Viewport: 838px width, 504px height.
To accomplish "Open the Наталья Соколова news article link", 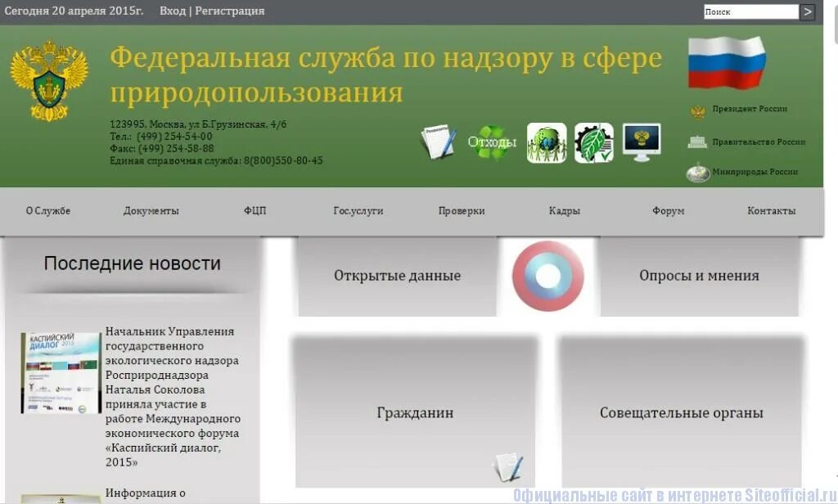I will (173, 397).
